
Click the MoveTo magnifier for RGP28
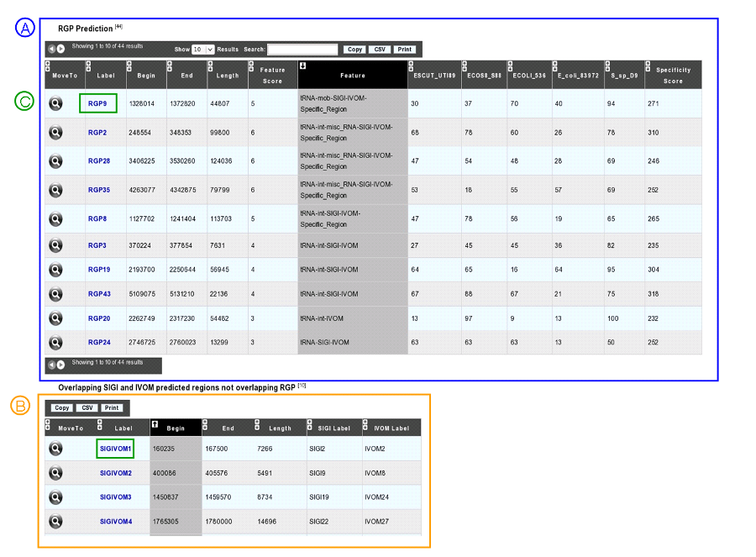point(56,161)
